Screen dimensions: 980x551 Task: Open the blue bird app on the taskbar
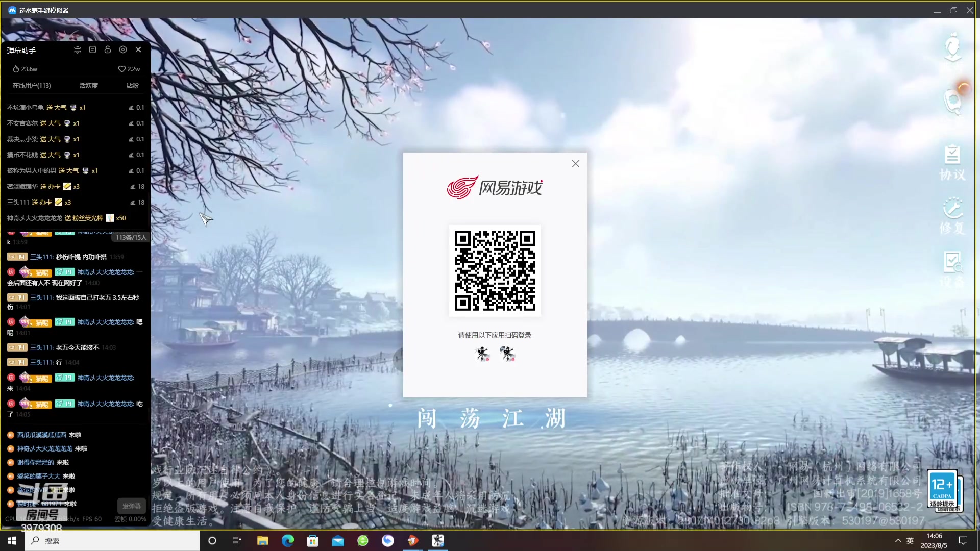point(388,541)
